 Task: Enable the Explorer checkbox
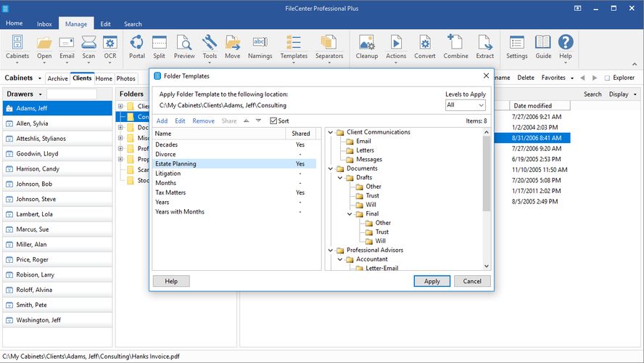point(608,78)
